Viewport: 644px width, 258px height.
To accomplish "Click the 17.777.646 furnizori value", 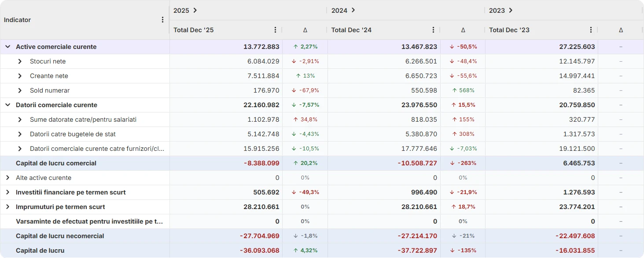I will (420, 149).
